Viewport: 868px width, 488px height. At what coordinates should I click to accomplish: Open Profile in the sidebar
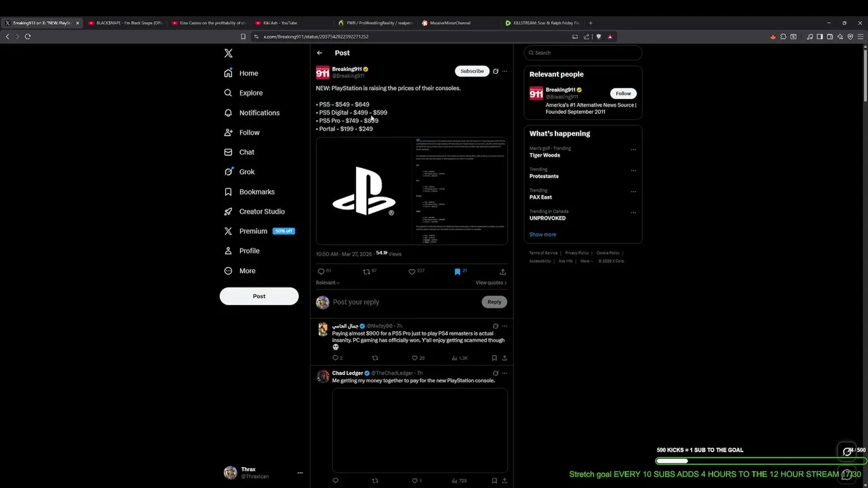[242, 251]
